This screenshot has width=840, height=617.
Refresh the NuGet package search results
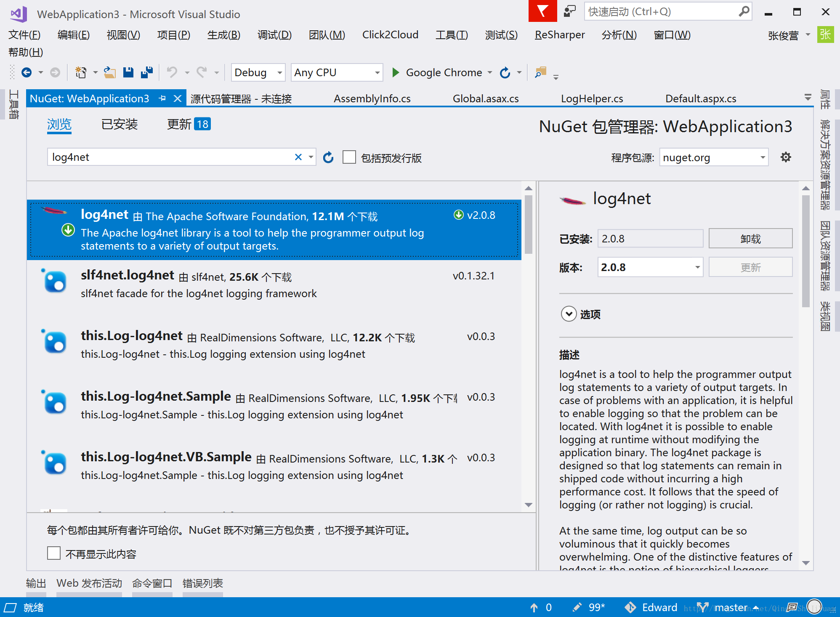coord(328,157)
